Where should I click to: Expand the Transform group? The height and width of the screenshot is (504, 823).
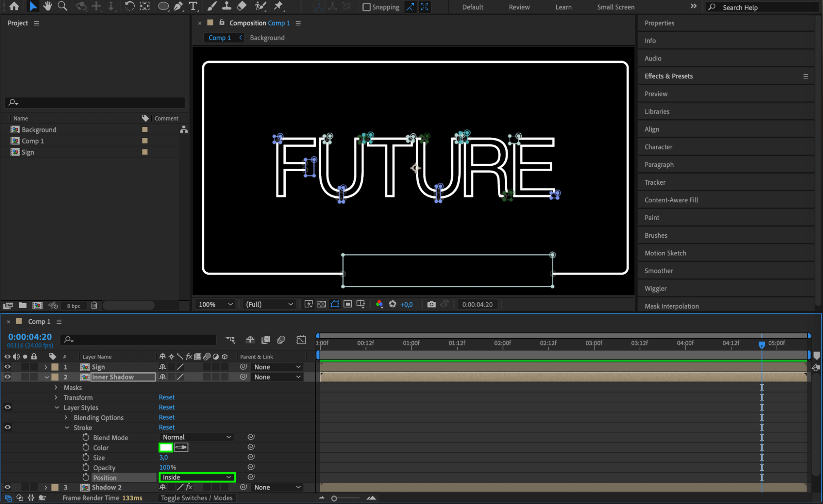[x=56, y=397]
